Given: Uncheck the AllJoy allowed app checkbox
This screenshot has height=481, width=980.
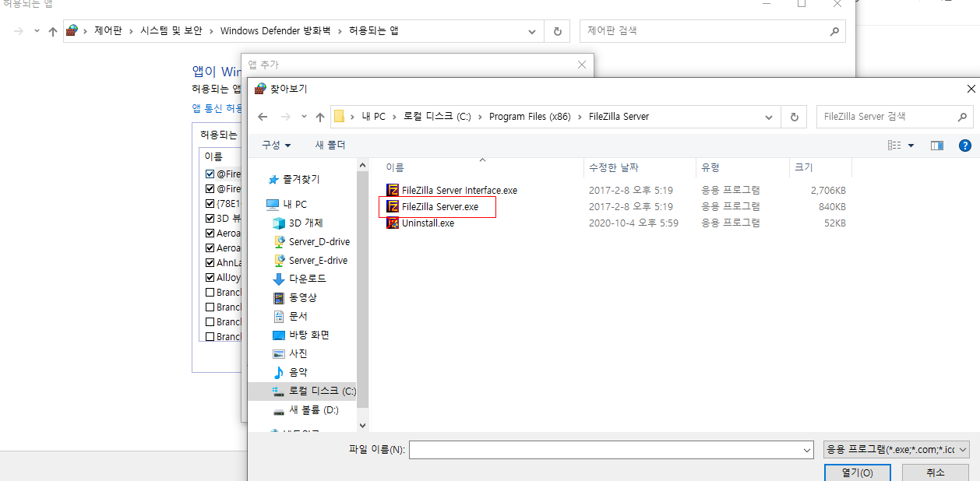Looking at the screenshot, I should coord(210,277).
